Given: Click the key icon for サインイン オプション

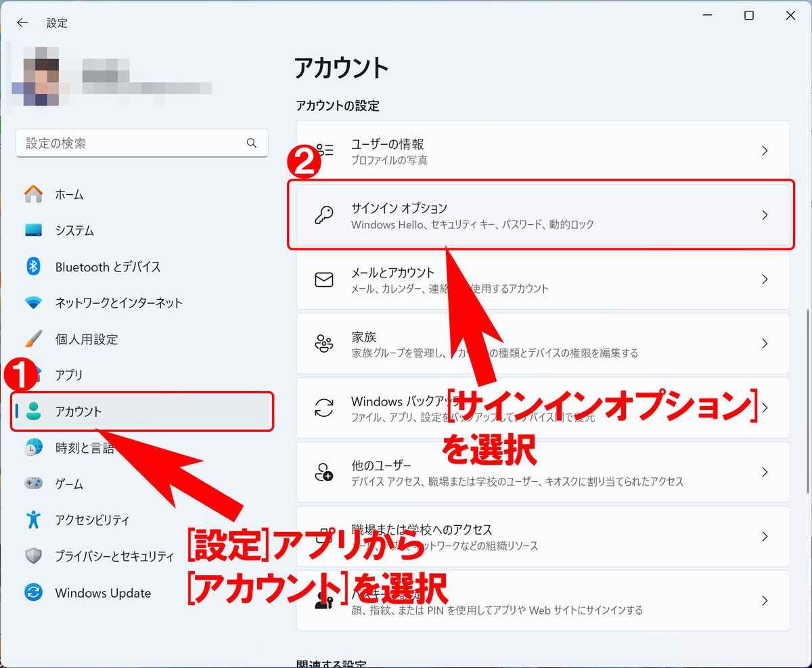Looking at the screenshot, I should coord(324,215).
